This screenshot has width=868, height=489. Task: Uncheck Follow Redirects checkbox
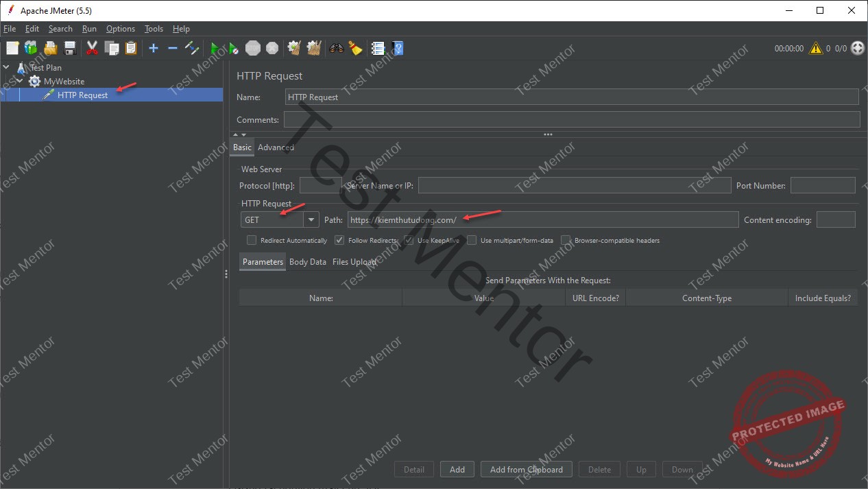(339, 241)
